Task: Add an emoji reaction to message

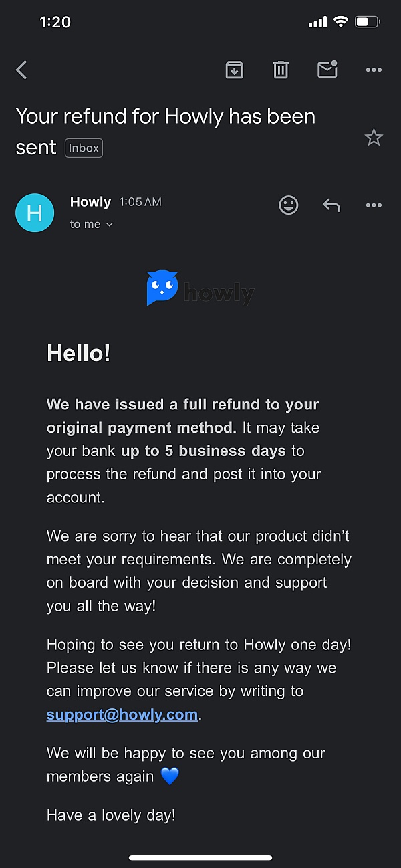Action: 289,205
